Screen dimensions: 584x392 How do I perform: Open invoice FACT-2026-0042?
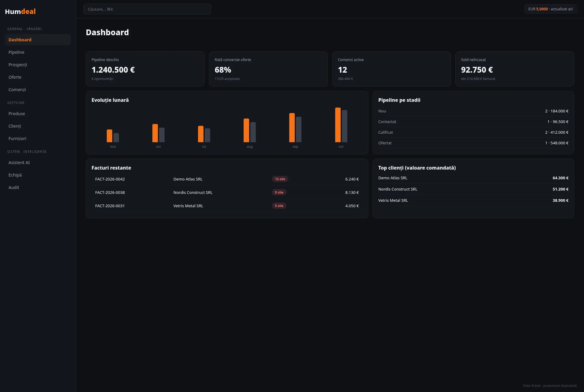pyautogui.click(x=110, y=179)
